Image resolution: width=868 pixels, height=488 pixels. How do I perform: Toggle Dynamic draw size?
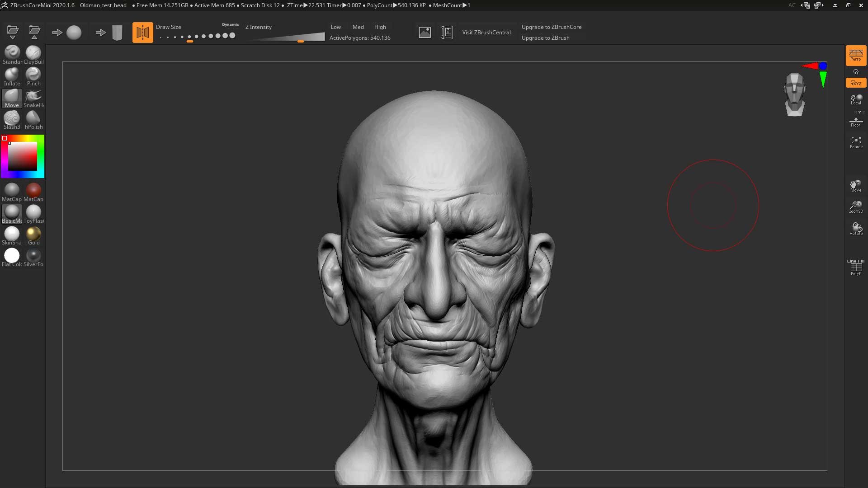pyautogui.click(x=231, y=25)
